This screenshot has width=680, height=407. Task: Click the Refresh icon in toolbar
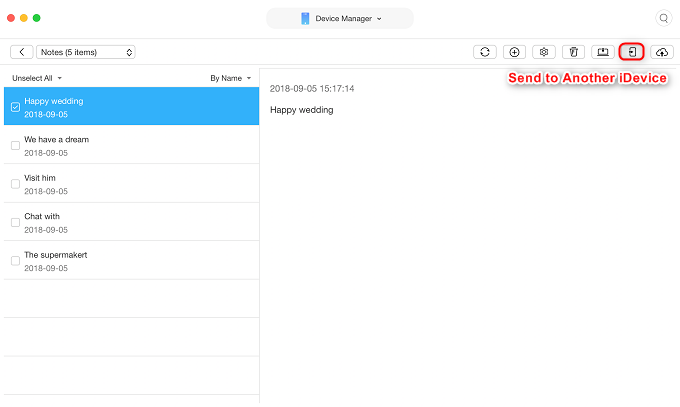click(x=485, y=52)
